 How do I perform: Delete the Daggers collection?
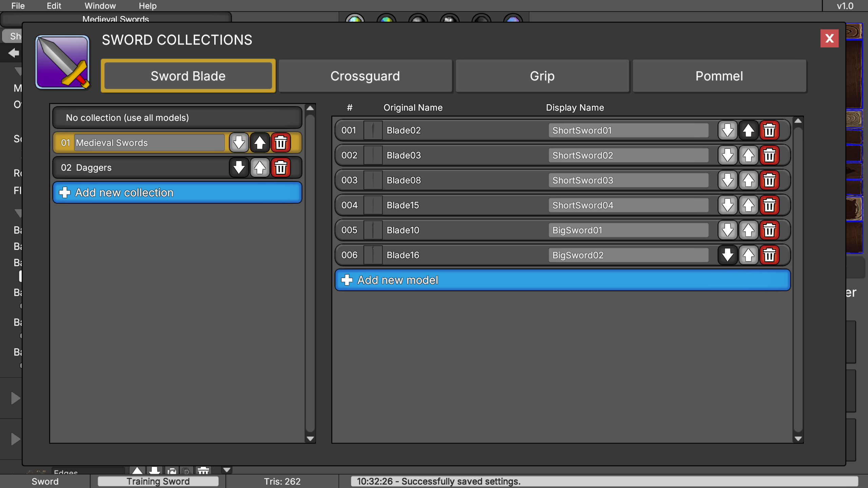coord(280,167)
